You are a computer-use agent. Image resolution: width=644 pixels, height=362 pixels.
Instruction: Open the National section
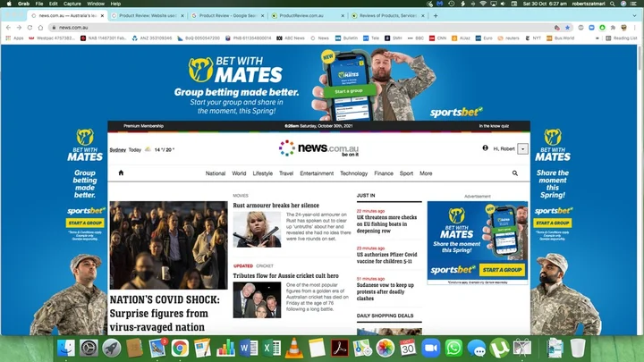(216, 173)
